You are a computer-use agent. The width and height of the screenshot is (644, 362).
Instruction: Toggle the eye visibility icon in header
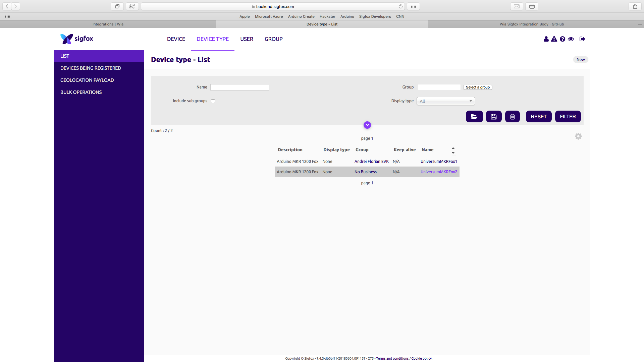571,39
